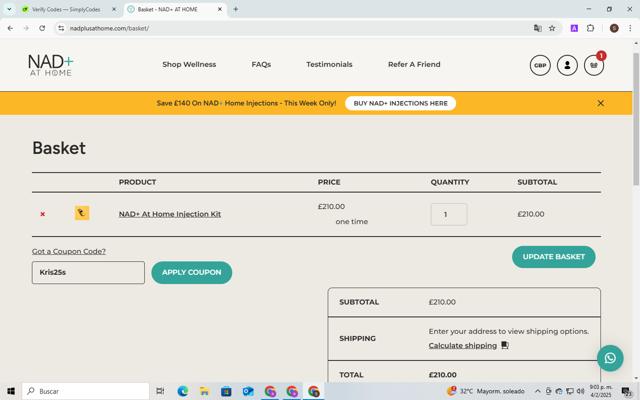640x400 pixels.
Task: Click Buy NAD+ Injections Here button
Action: point(400,103)
